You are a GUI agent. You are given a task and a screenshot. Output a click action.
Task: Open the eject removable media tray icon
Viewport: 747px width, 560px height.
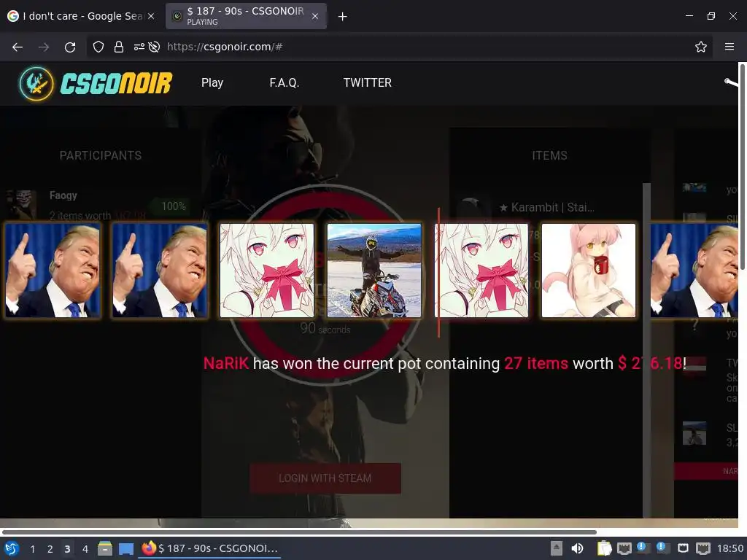tap(557, 548)
